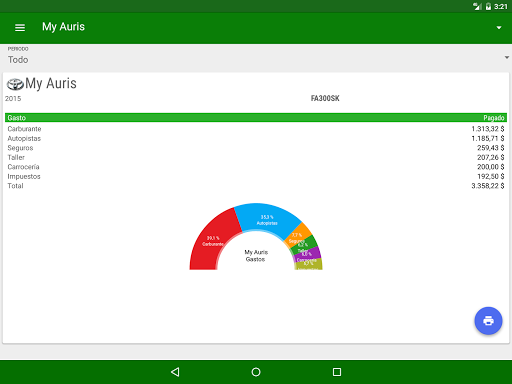The height and width of the screenshot is (384, 512).
Task: Click the clock showing 3:21
Action: coord(501,6)
